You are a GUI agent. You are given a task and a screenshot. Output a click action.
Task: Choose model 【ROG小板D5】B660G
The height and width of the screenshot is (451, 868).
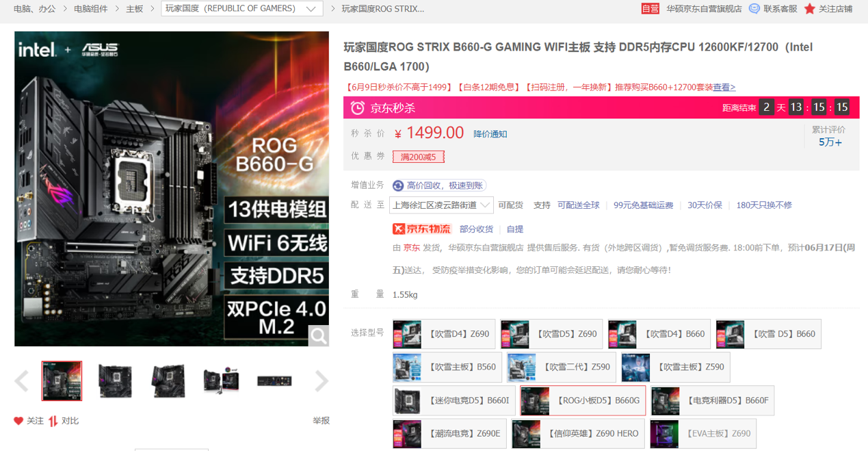tap(583, 401)
